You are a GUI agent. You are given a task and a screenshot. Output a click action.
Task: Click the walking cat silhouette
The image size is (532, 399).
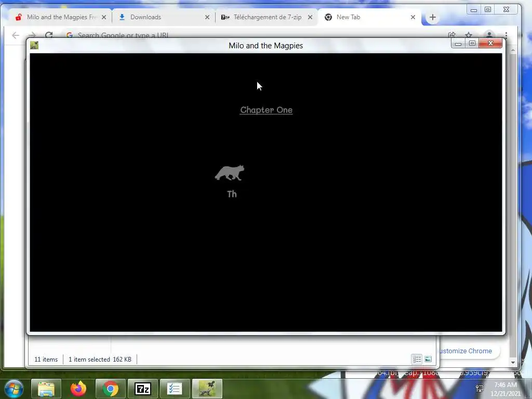coord(230,172)
